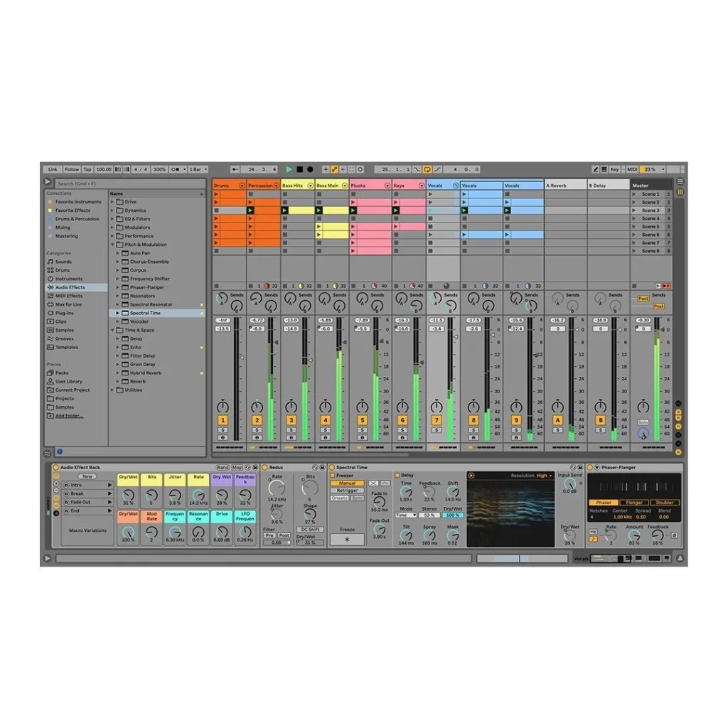Adjust Percussion track pan knob
728x728 pixels.
[257, 407]
